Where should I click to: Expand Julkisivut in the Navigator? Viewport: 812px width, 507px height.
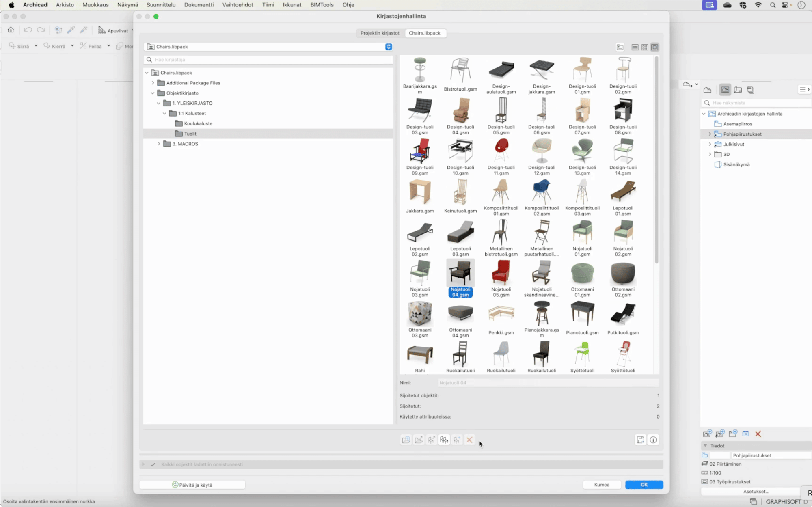pyautogui.click(x=710, y=145)
